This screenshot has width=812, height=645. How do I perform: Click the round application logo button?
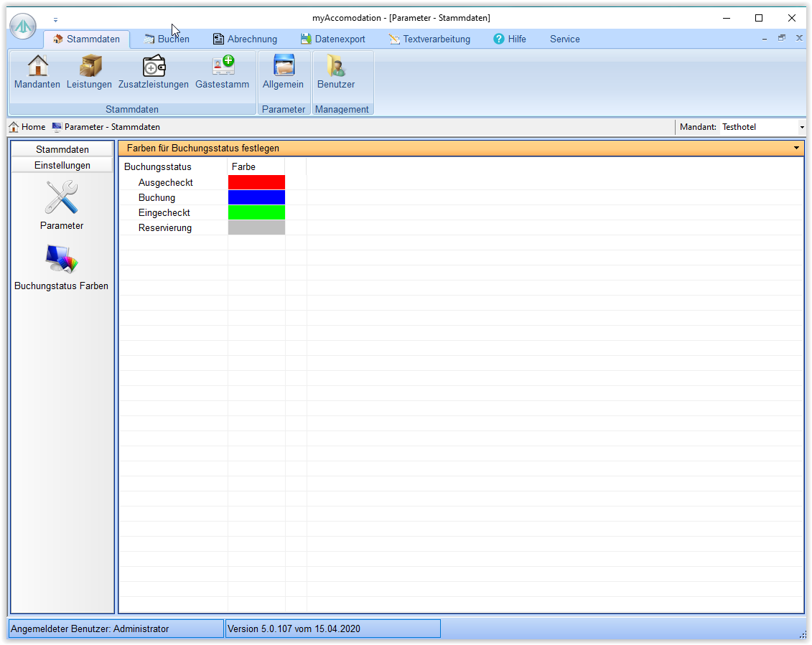(23, 26)
